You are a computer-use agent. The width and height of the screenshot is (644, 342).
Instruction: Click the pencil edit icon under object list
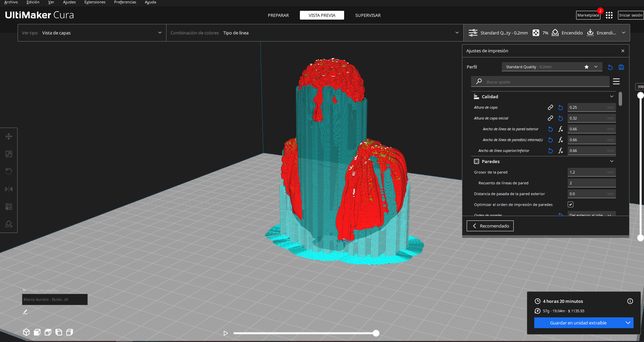25,312
